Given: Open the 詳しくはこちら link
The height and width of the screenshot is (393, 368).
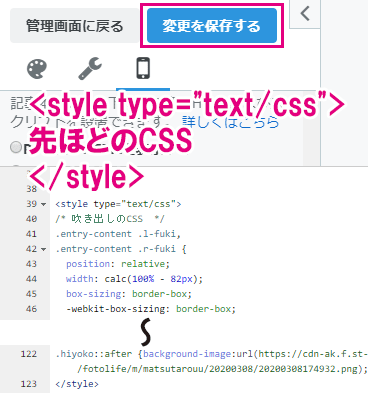Looking at the screenshot, I should (230, 122).
